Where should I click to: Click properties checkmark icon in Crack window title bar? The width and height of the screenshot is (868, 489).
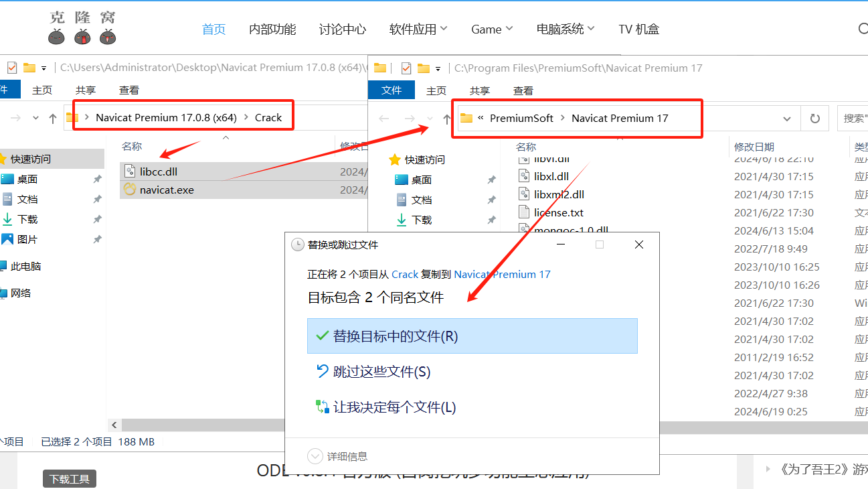(11, 68)
